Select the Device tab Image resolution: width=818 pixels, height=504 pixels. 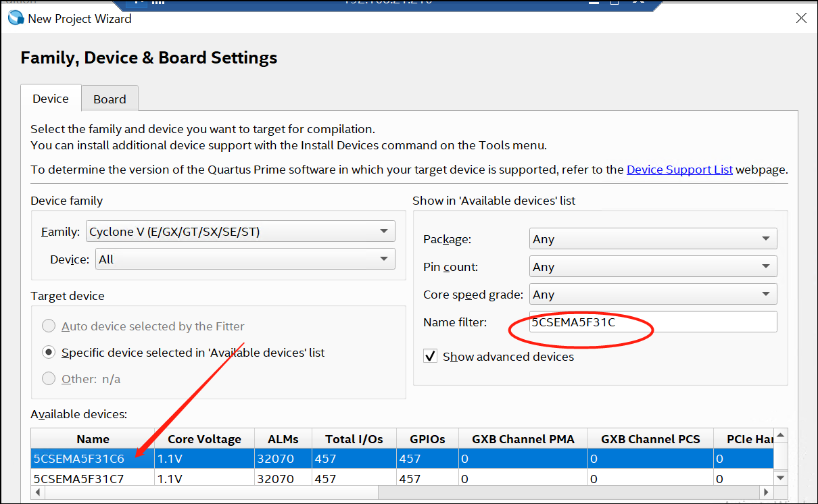pos(51,98)
